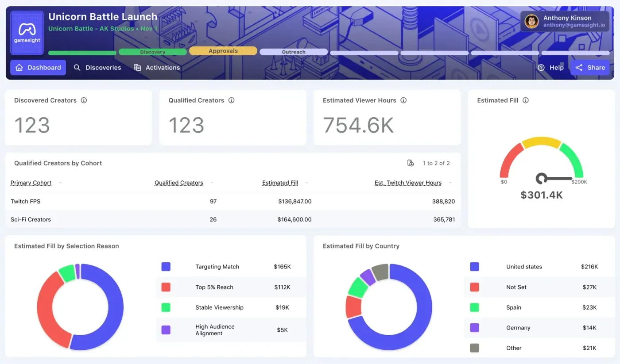The image size is (620, 364).
Task: Jump to the Outreach progress stage
Action: pos(294,52)
